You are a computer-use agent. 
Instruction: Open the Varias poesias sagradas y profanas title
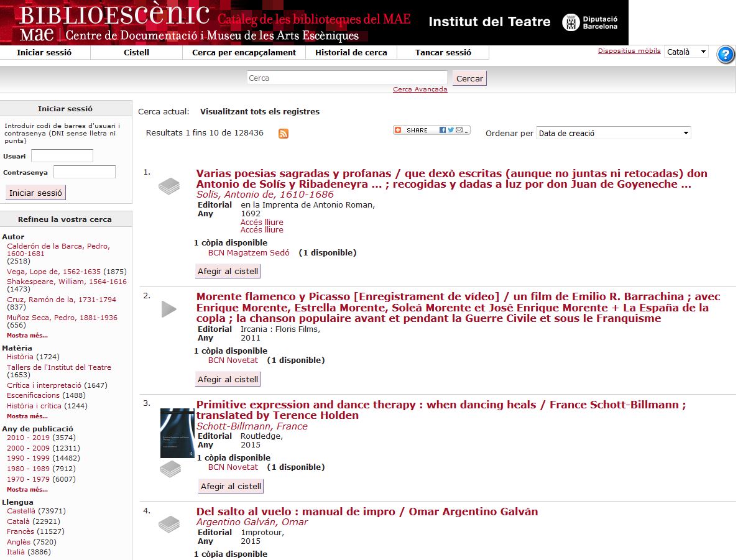pyautogui.click(x=452, y=179)
